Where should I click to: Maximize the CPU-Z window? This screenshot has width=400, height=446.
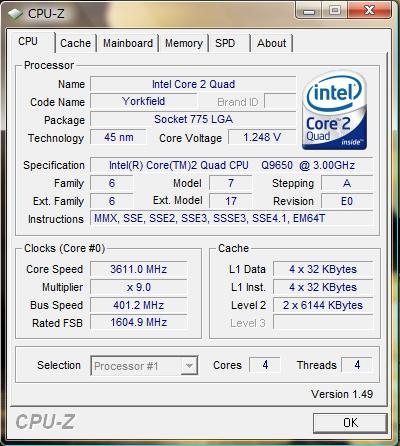point(335,11)
